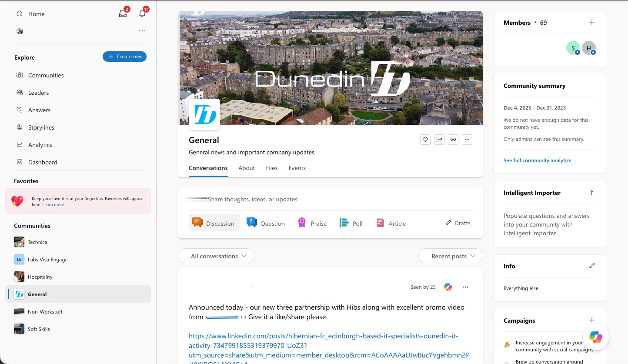Click the Members heading
Image resolution: width=628 pixels, height=364 pixels.
point(517,23)
